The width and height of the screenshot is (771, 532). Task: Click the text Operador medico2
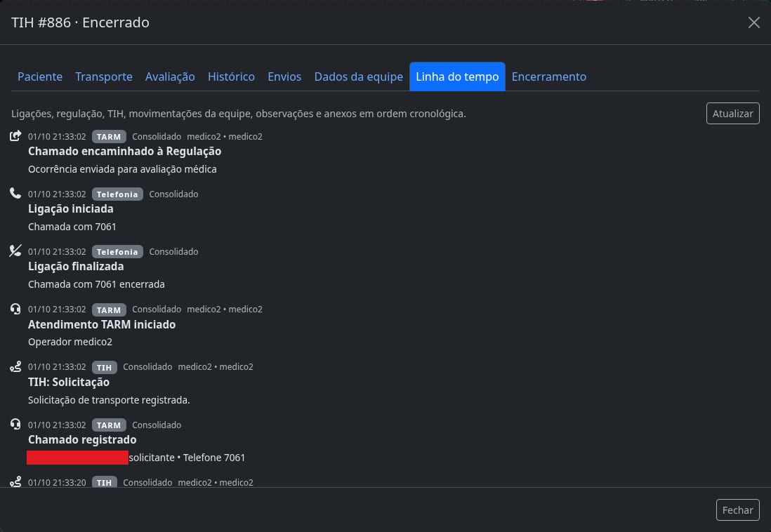coord(70,342)
